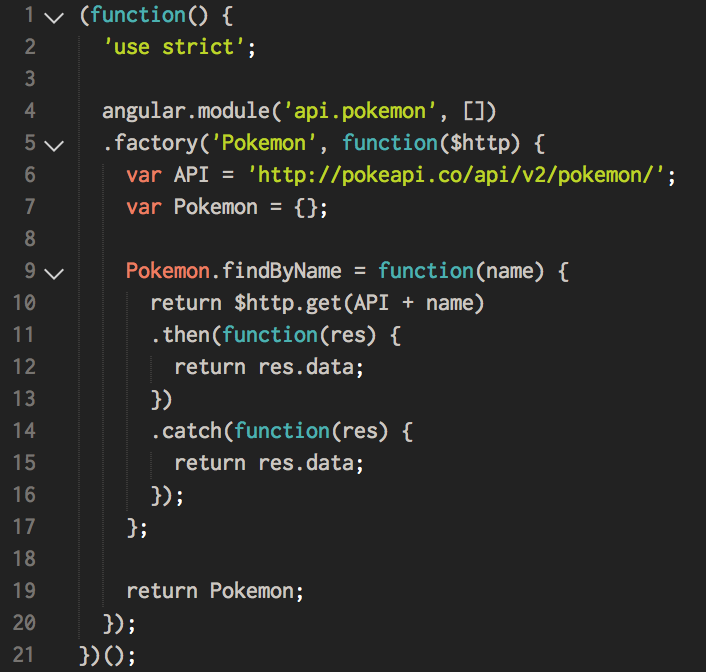Click $http.get on line 10

point(288,303)
